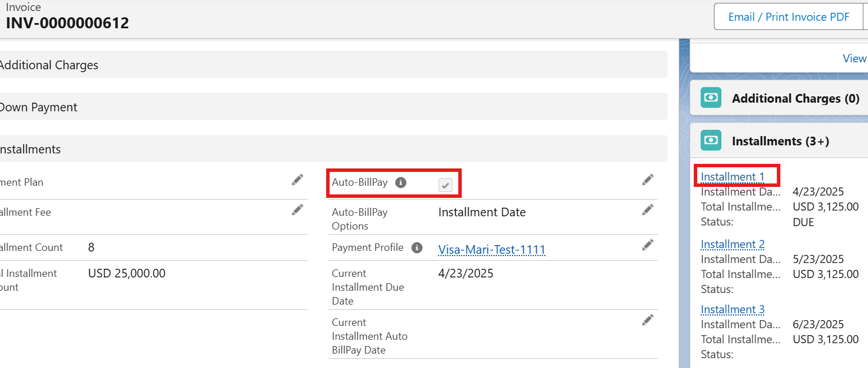This screenshot has width=868, height=368.
Task: Click the Auto-BillPay info icon
Action: click(x=401, y=183)
